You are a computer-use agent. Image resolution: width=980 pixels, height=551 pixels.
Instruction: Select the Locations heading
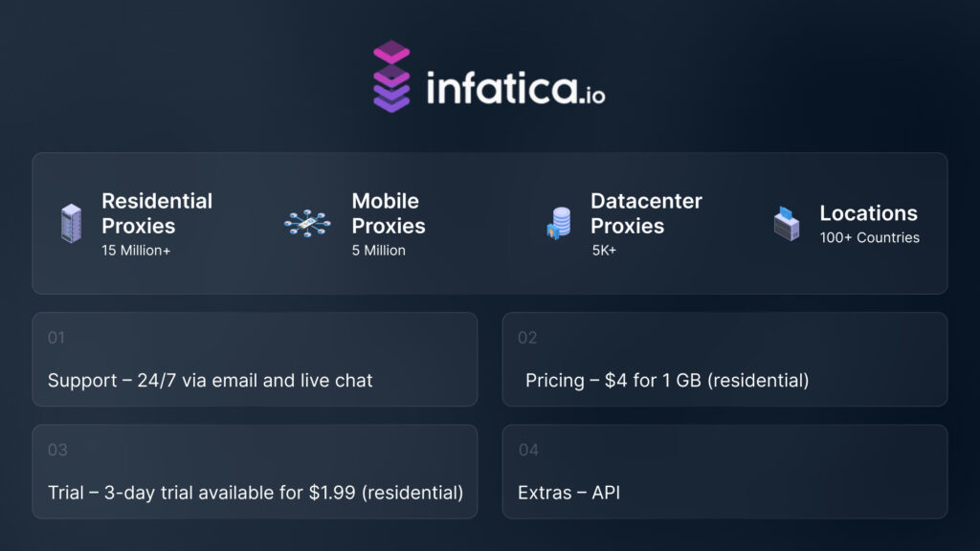click(x=868, y=213)
